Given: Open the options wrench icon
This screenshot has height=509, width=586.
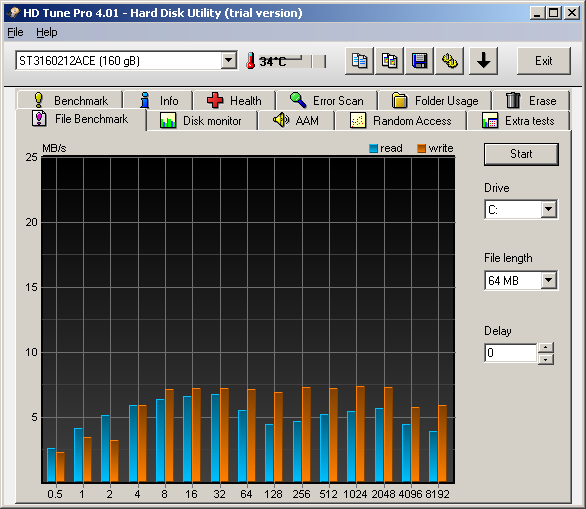Looking at the screenshot, I should (x=450, y=61).
